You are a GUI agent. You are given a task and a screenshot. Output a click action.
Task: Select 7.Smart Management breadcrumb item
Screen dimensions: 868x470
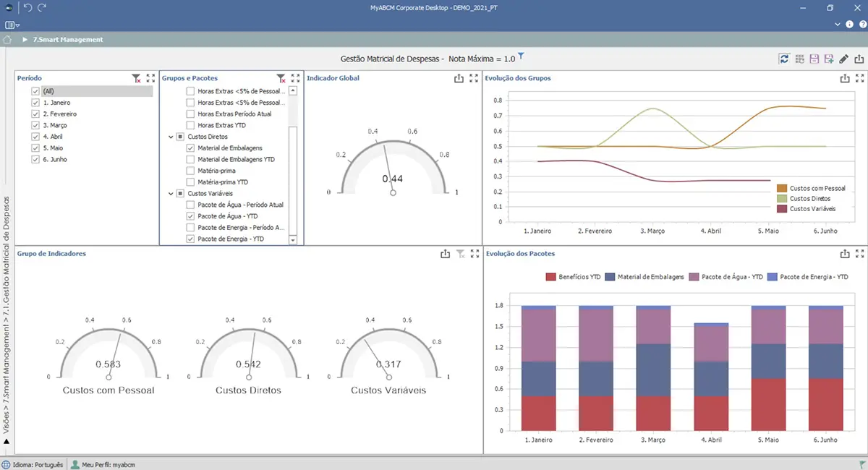point(68,40)
